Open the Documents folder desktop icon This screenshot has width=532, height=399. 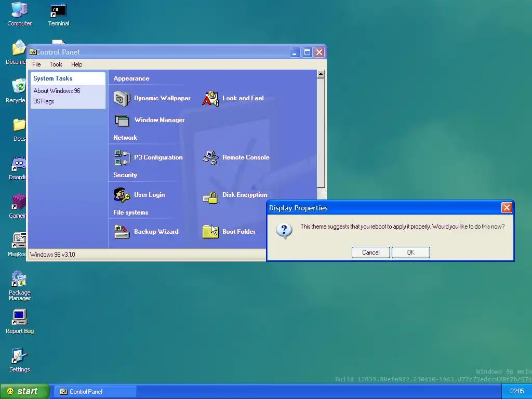click(19, 48)
